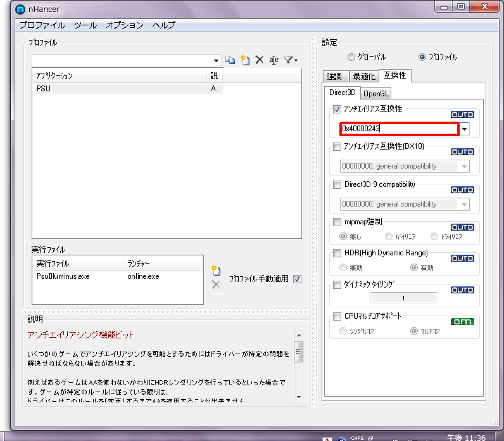This screenshot has width=504, height=441.
Task: Enable mipmap強制 checkbox
Action: click(337, 222)
